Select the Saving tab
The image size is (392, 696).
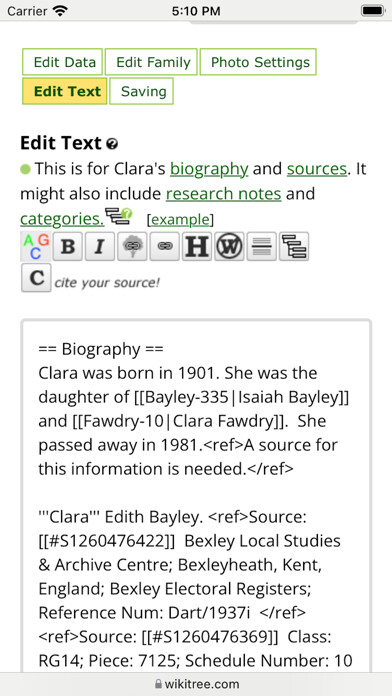[142, 91]
